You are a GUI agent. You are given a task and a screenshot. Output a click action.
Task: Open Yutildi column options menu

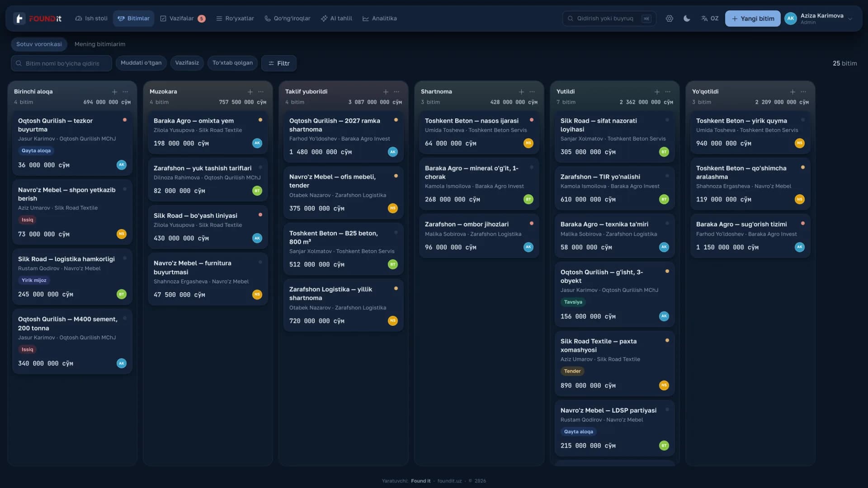668,92
